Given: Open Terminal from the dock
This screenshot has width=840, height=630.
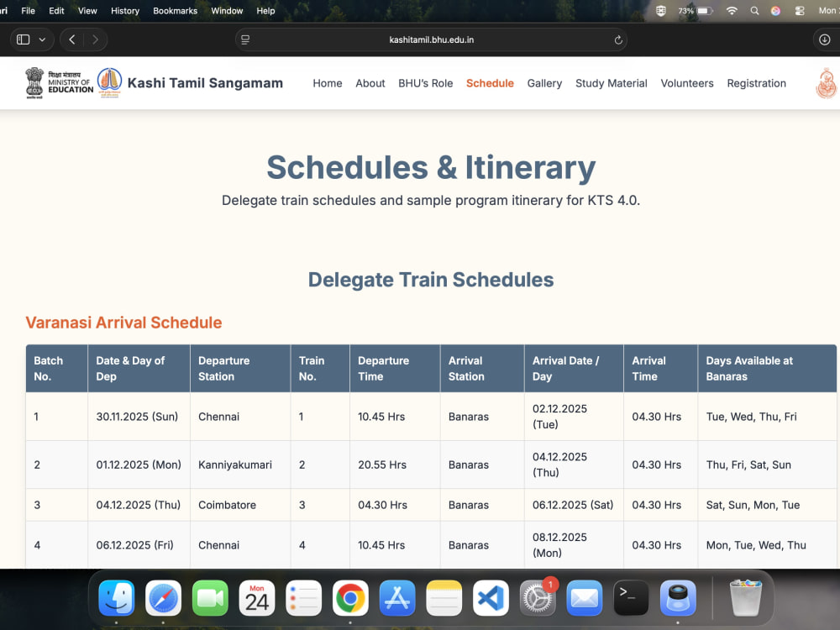Looking at the screenshot, I should (631, 598).
